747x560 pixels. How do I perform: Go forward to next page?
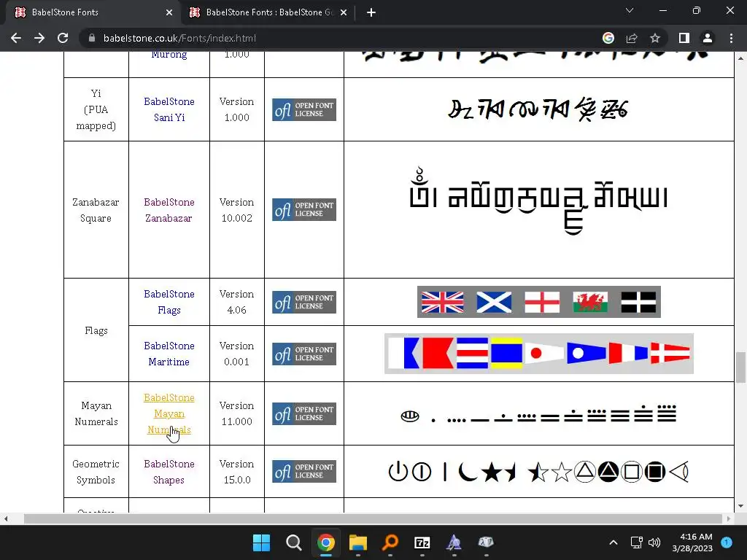(x=39, y=38)
